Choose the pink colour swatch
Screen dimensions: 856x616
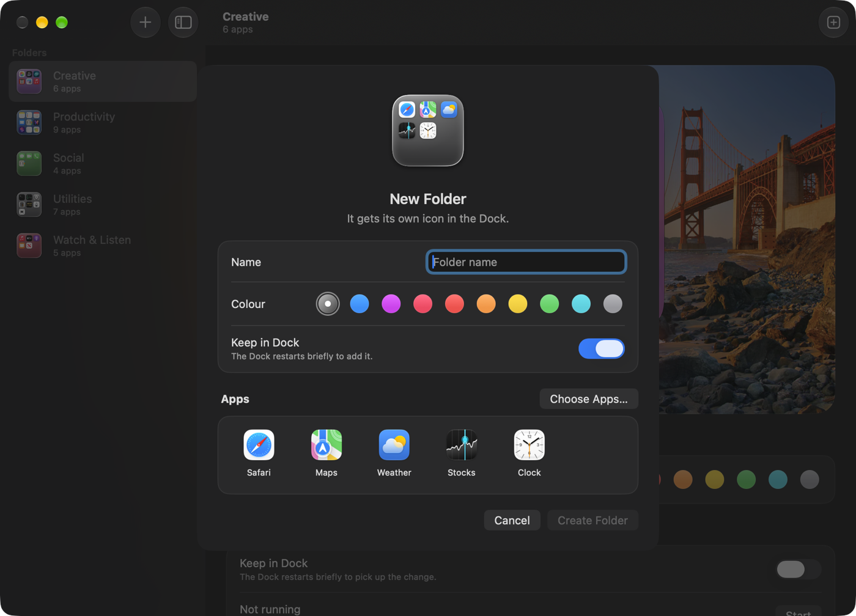click(422, 304)
